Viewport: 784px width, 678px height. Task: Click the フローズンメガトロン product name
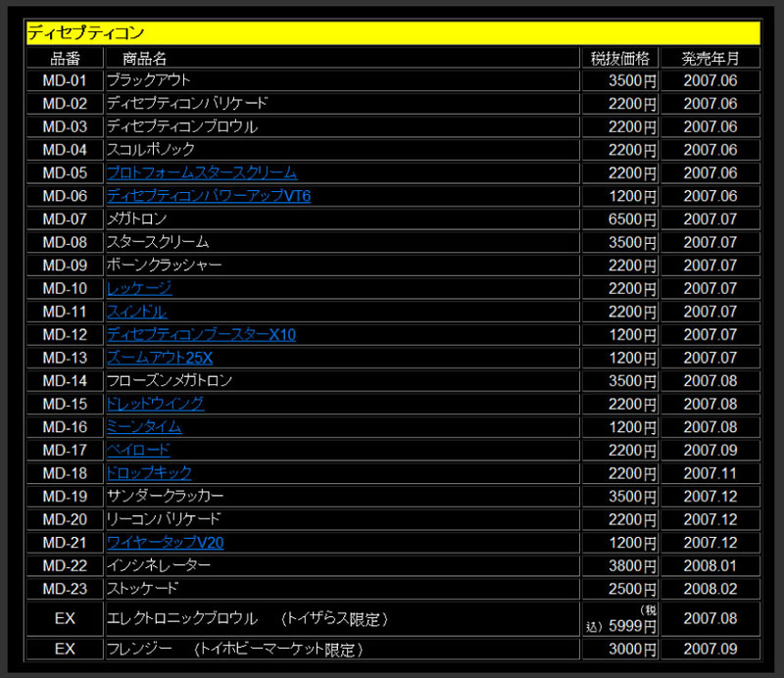[170, 381]
